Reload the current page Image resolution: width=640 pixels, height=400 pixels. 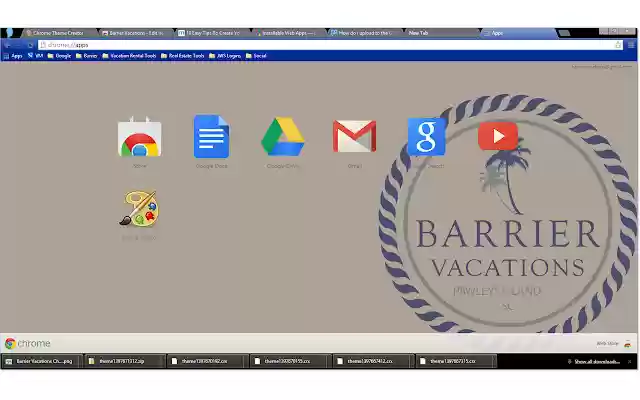[x=30, y=45]
